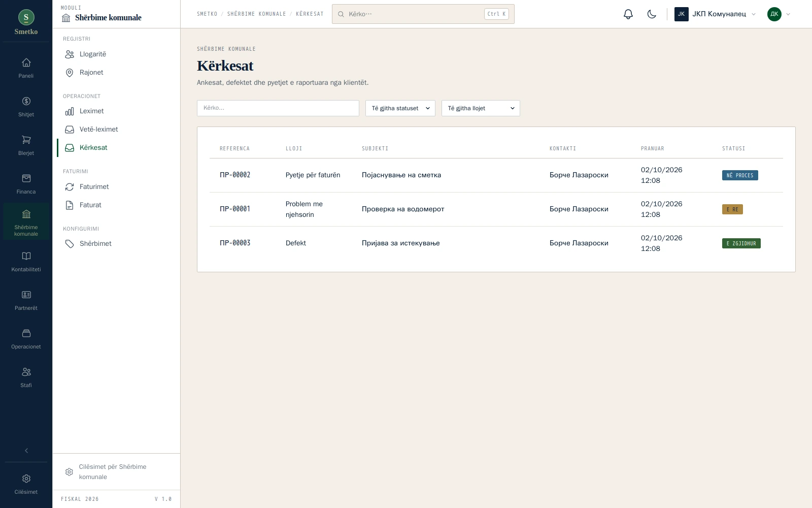Screen dimensions: 812x508
Task: Focus the global Kërko search bar
Action: (x=423, y=14)
